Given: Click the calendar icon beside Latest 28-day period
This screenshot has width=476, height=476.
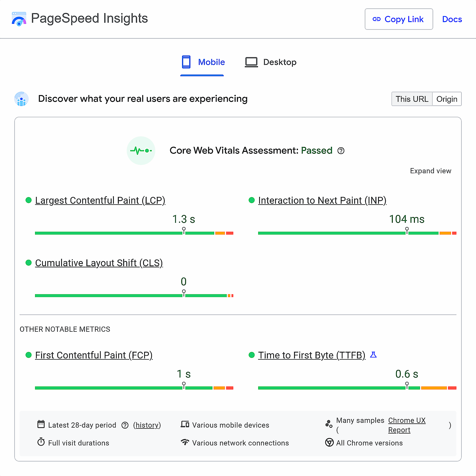Looking at the screenshot, I should click(x=41, y=424).
